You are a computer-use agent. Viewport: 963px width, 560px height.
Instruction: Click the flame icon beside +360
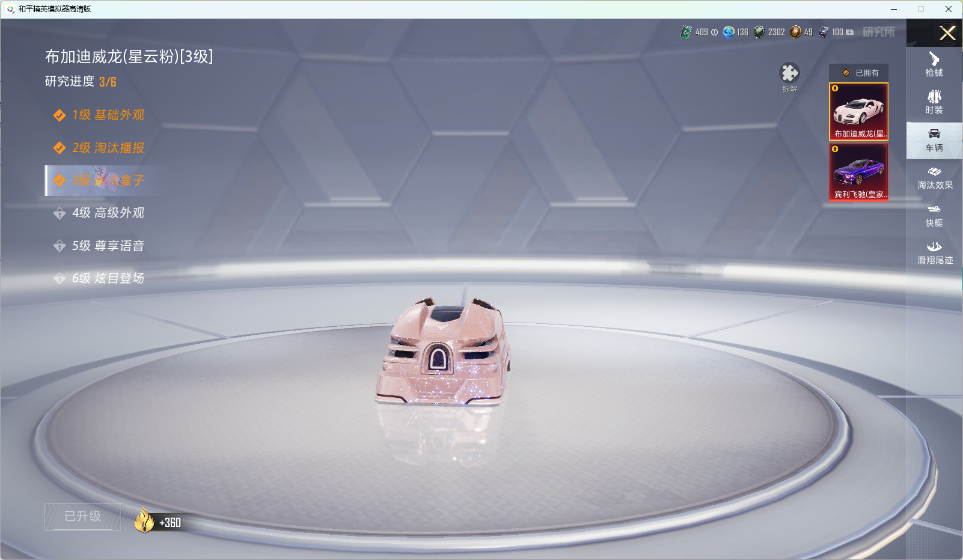pyautogui.click(x=144, y=520)
